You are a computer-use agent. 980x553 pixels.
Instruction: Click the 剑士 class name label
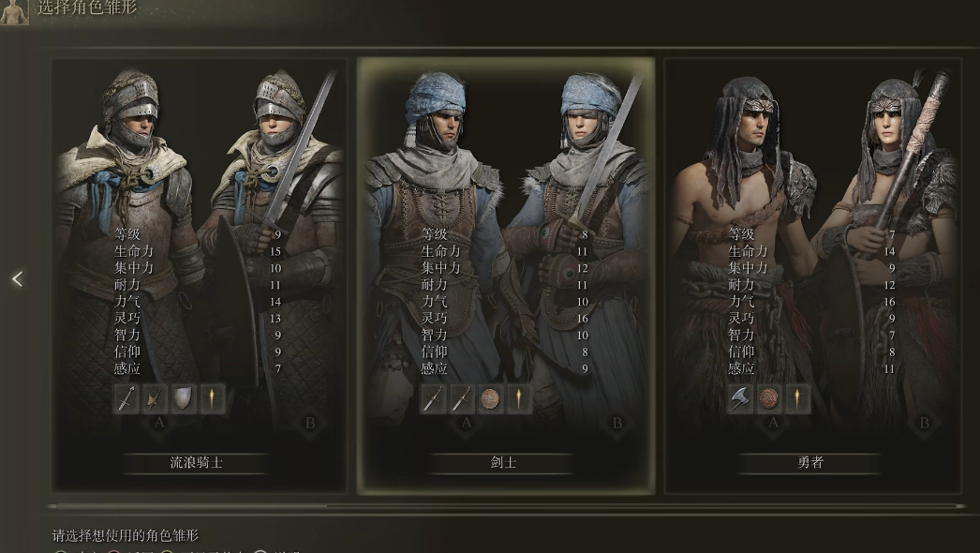[x=503, y=463]
